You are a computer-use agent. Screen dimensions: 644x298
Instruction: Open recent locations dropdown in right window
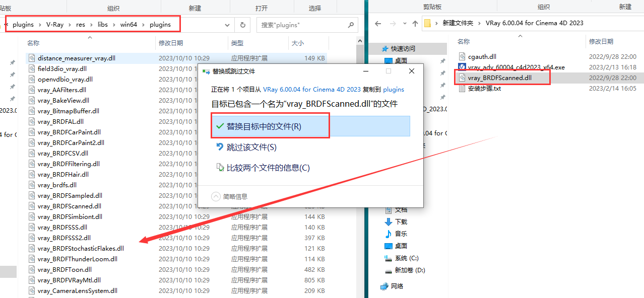[x=404, y=23]
